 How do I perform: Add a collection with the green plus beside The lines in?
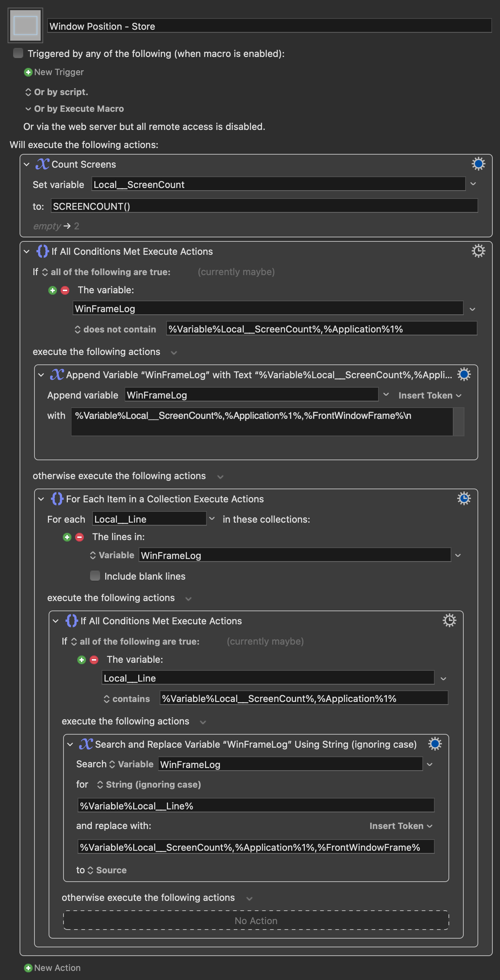click(x=67, y=537)
